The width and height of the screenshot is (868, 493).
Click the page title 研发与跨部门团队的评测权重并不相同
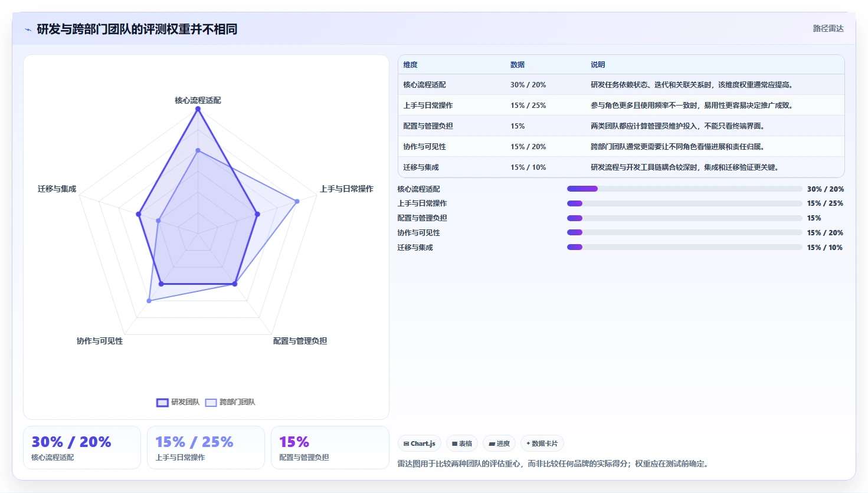137,29
